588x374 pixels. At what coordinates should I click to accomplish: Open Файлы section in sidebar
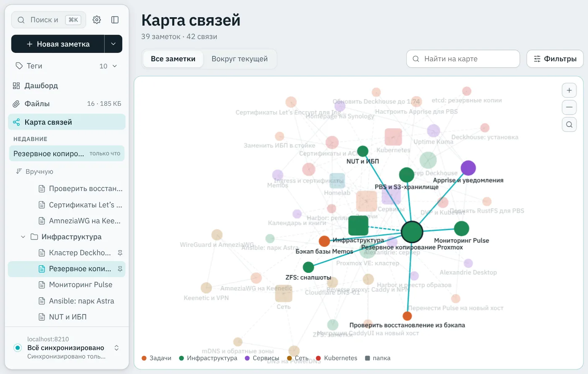67,104
